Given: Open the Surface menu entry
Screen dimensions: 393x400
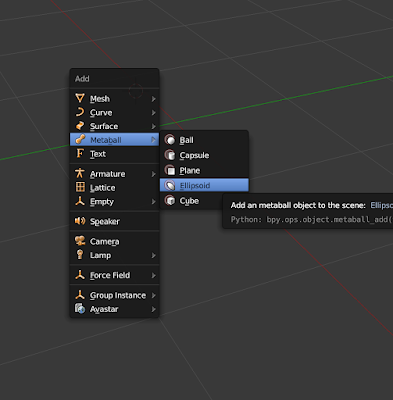Looking at the screenshot, I should coord(114,126).
